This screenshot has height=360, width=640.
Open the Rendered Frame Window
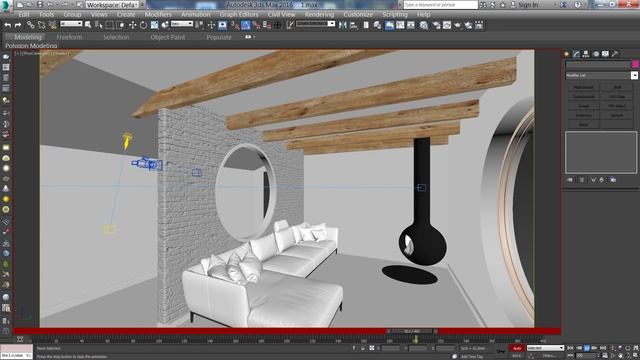[x=447, y=25]
